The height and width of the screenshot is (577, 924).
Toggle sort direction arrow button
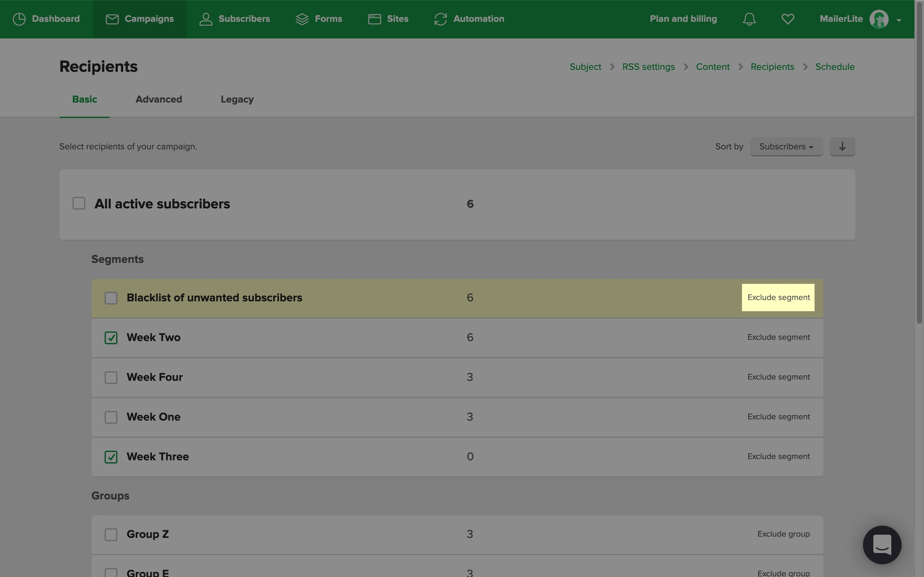842,146
